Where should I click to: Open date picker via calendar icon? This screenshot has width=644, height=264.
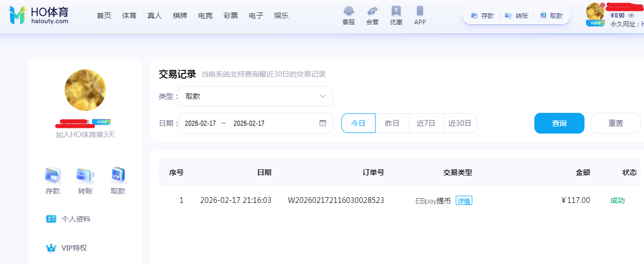323,123
